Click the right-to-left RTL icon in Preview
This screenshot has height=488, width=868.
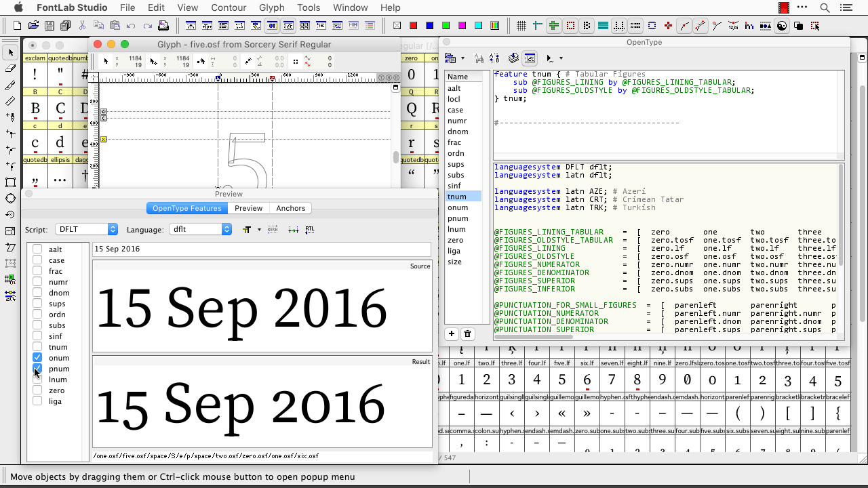(310, 230)
